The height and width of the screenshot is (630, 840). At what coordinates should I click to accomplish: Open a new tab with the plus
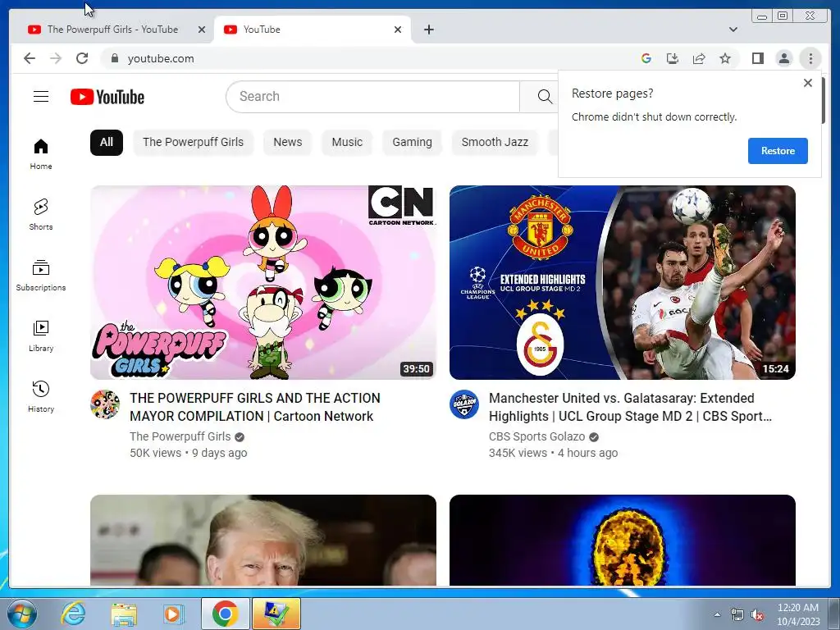pyautogui.click(x=428, y=30)
